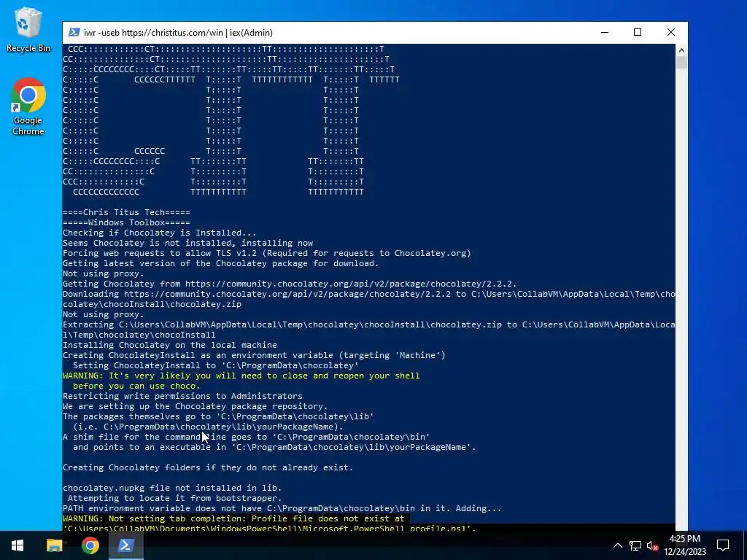This screenshot has height=560, width=747.
Task: Click 'WARNING: Not setting tab completion' line
Action: [233, 518]
